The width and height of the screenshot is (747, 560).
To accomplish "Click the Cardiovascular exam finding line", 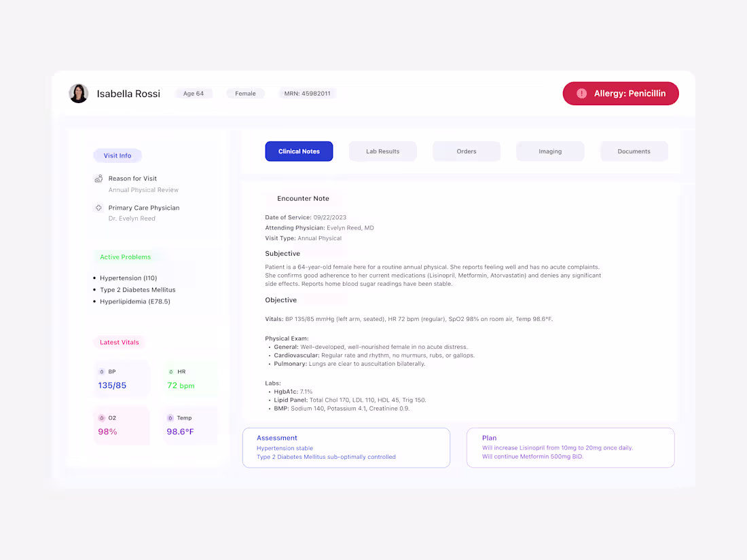I will (x=374, y=355).
